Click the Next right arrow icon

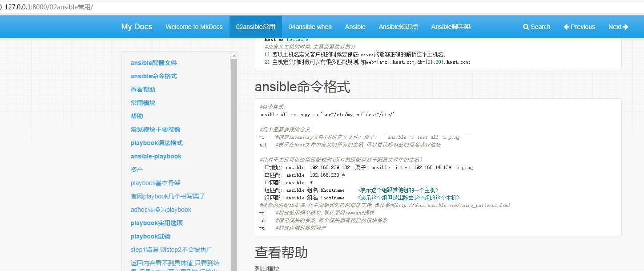click(626, 27)
